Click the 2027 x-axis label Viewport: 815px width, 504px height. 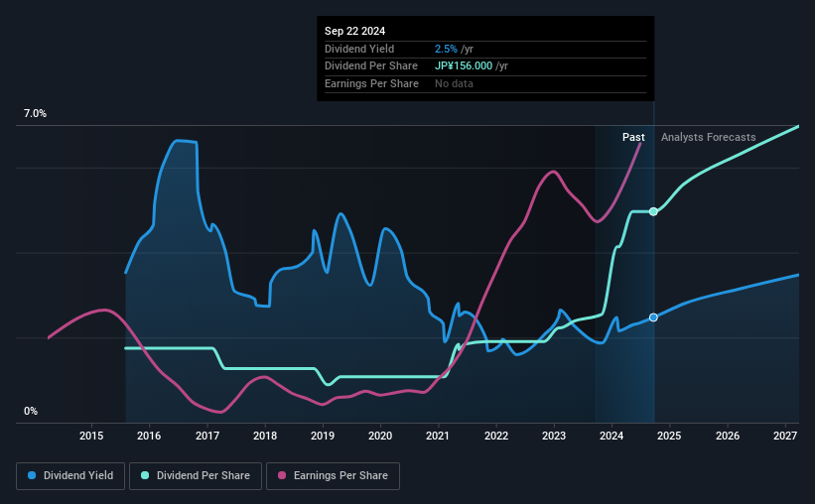point(785,436)
